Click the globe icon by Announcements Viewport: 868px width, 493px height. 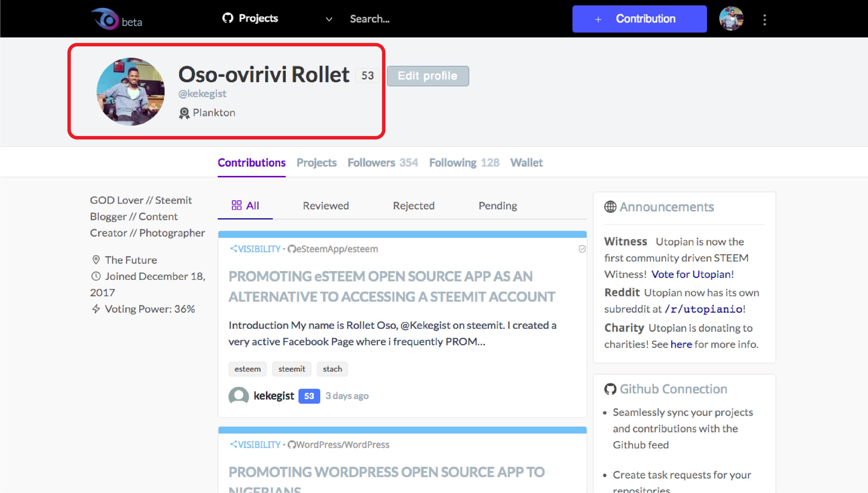610,206
